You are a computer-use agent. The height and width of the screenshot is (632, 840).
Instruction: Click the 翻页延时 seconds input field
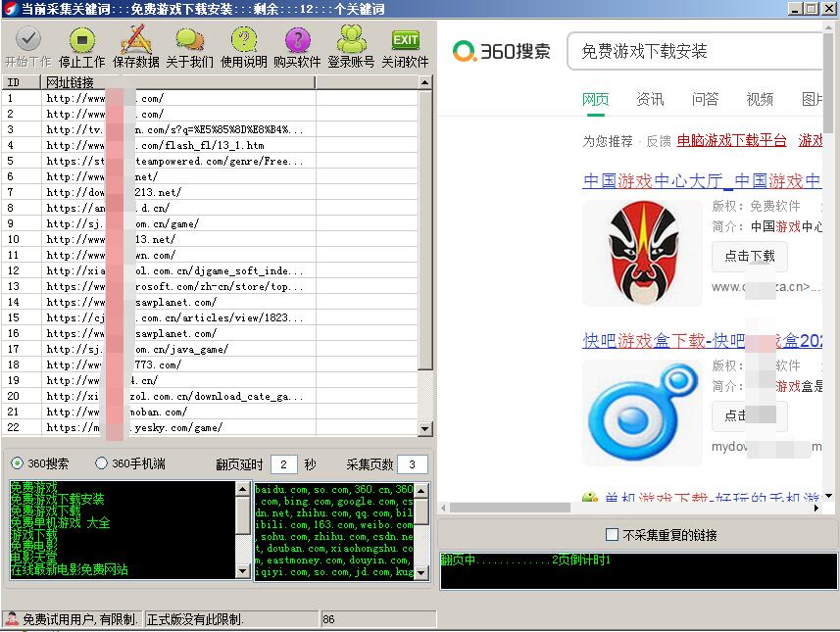tap(283, 464)
